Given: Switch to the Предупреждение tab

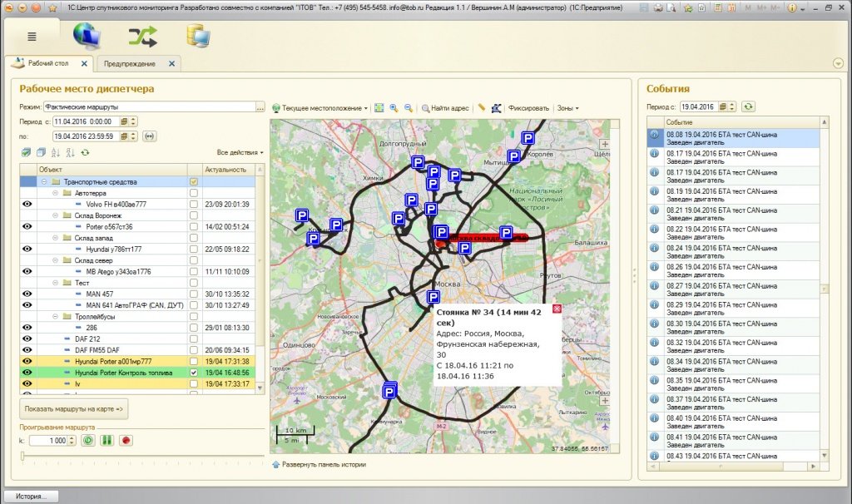Looking at the screenshot, I should coord(129,63).
